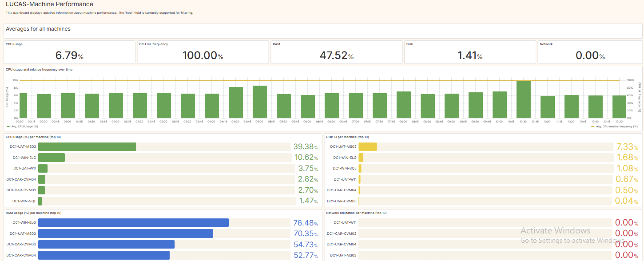
Task: Click the 'RAM usage (%) per machine (top 10)' title
Action: (33, 213)
